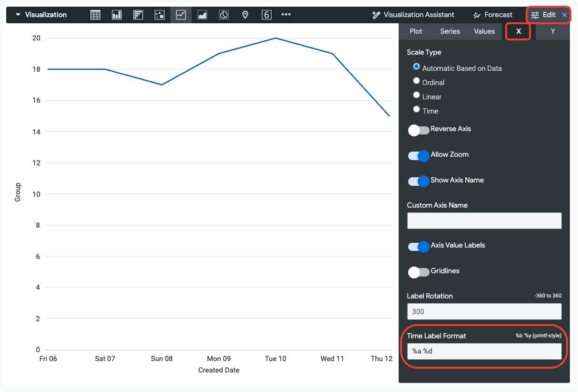
Task: Switch to column chart visualization
Action: point(117,15)
